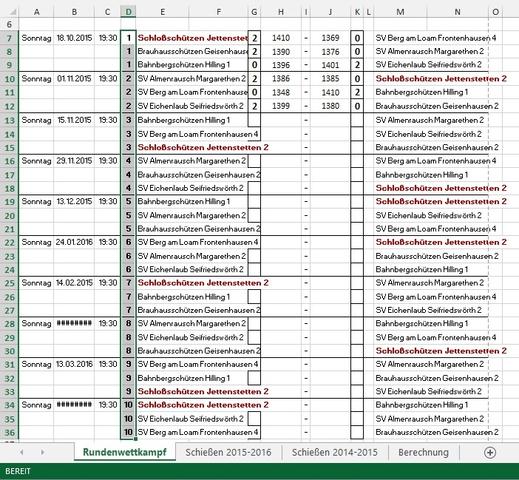
Task: Click score cell 1348
Action: pyautogui.click(x=281, y=92)
